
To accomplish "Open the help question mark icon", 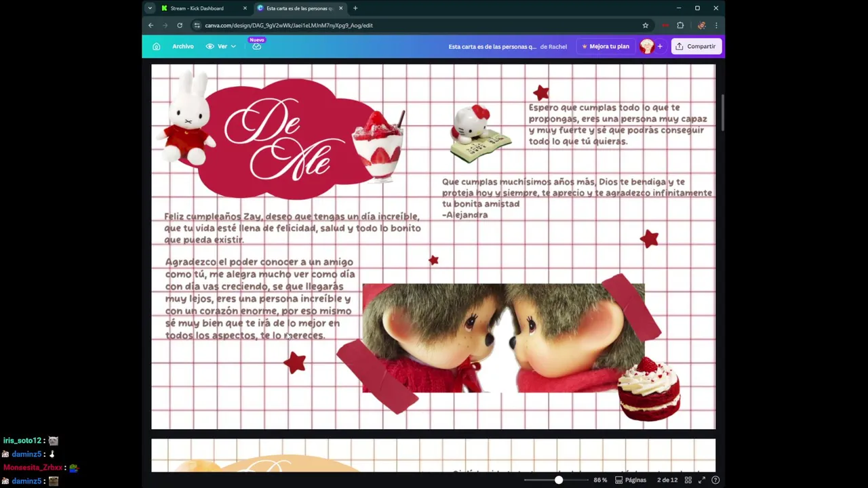I will coord(715,480).
